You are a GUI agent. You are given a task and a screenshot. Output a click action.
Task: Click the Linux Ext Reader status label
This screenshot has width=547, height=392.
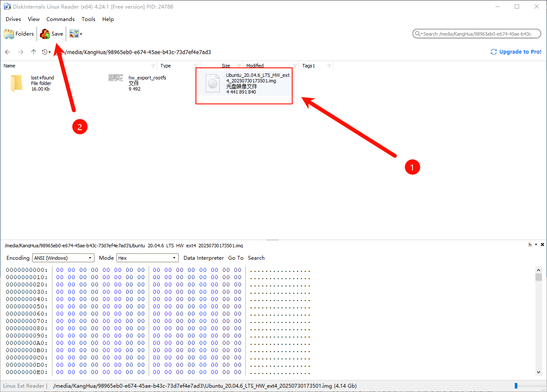click(x=24, y=386)
